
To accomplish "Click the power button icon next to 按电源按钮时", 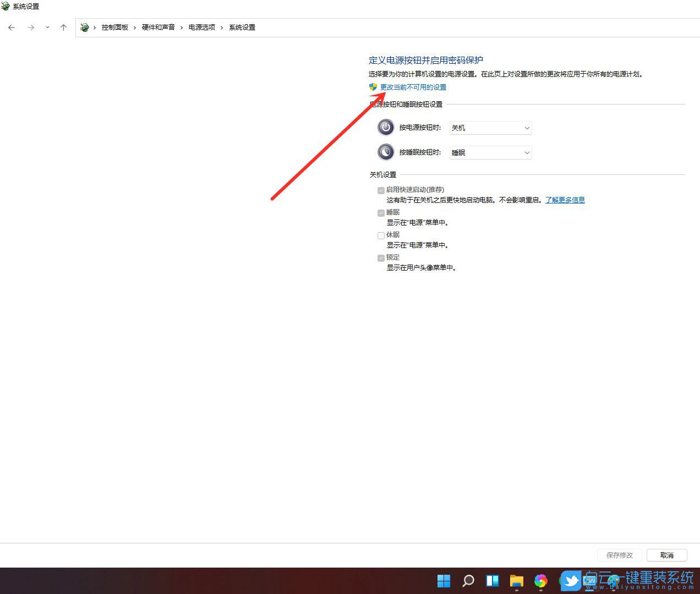I will [x=386, y=127].
